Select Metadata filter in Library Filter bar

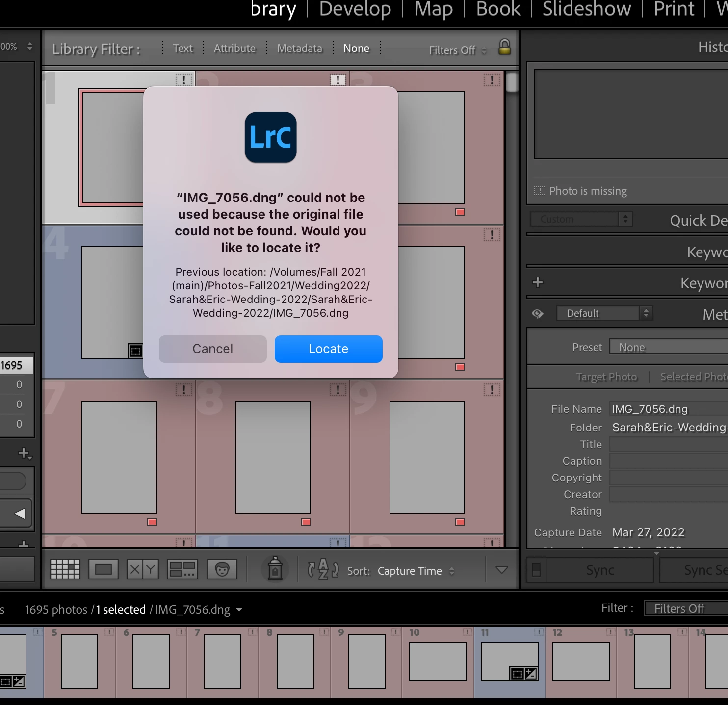[x=300, y=48]
